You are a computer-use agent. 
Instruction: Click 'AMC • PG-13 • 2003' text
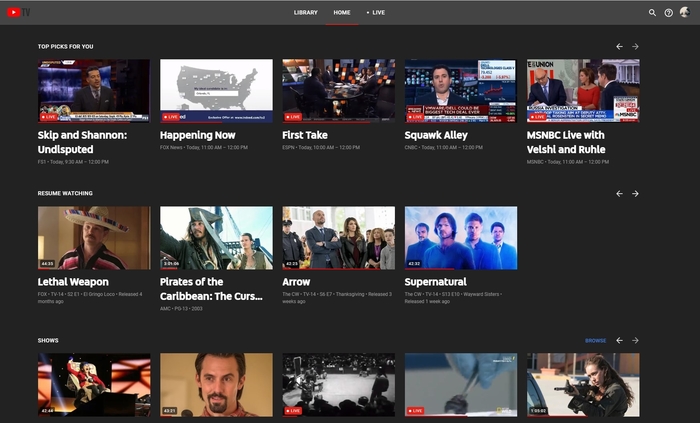181,309
